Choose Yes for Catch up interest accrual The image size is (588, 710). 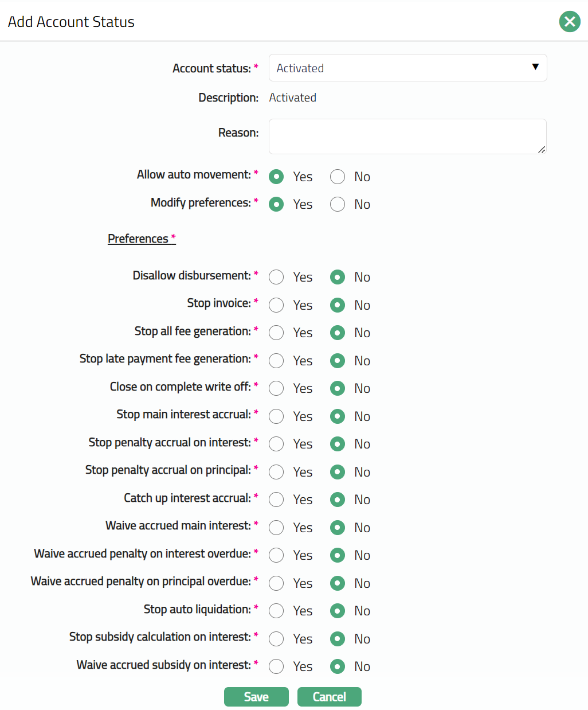point(276,500)
